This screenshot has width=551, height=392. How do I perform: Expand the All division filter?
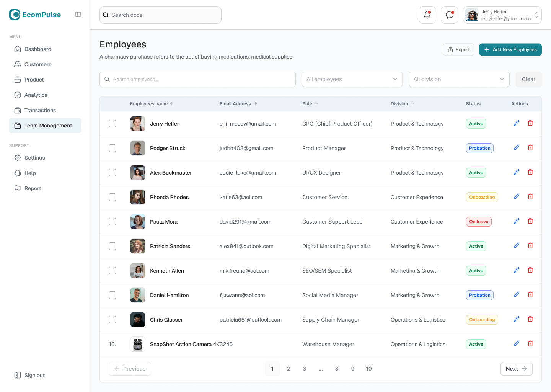[459, 79]
